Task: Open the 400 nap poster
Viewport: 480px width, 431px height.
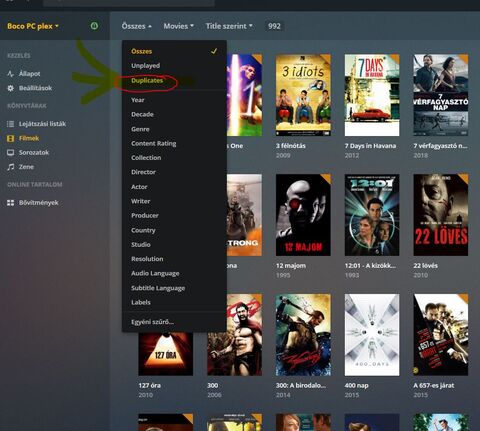Action: 372,335
